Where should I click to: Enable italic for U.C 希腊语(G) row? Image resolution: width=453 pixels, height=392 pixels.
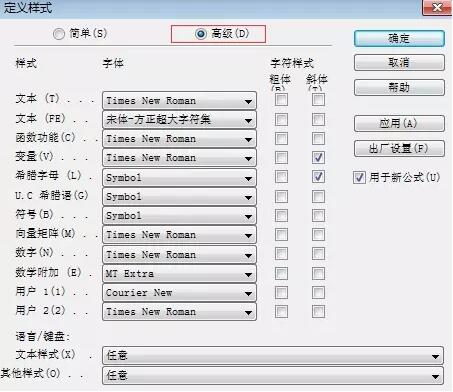tap(318, 196)
